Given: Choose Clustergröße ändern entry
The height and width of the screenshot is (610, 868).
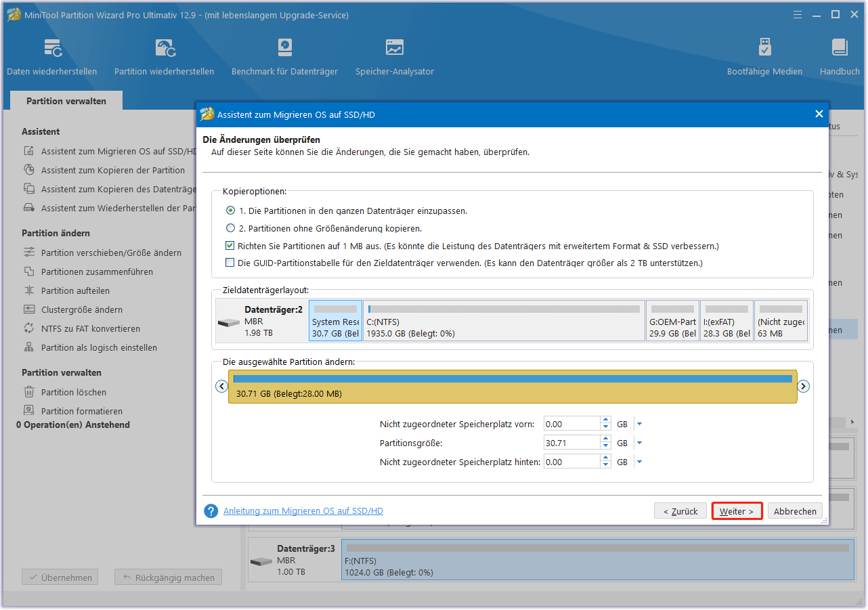Looking at the screenshot, I should (x=82, y=310).
